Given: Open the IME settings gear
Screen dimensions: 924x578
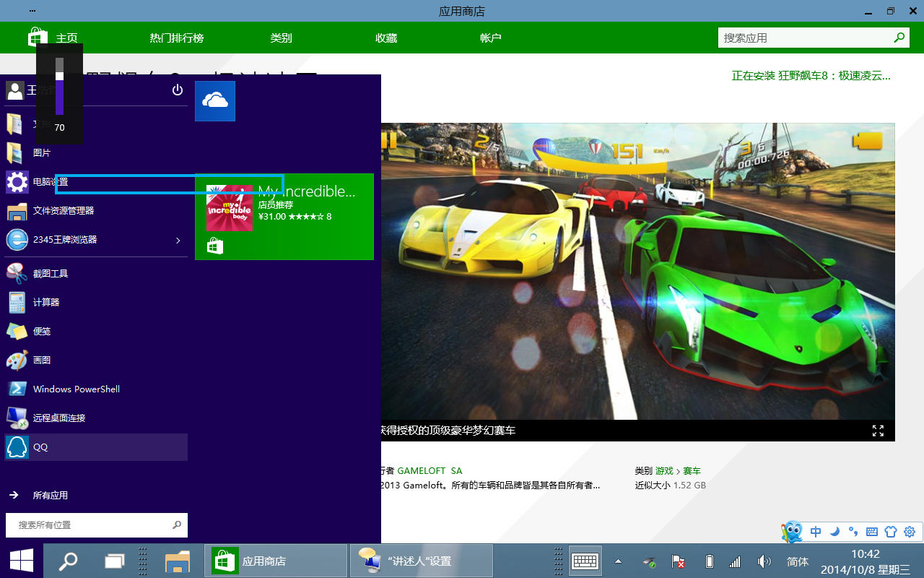Looking at the screenshot, I should click(910, 532).
